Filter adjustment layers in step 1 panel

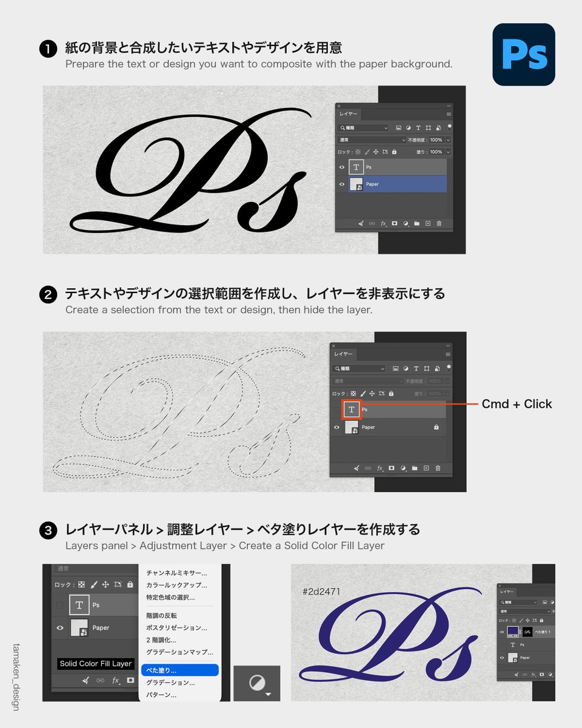[408, 128]
